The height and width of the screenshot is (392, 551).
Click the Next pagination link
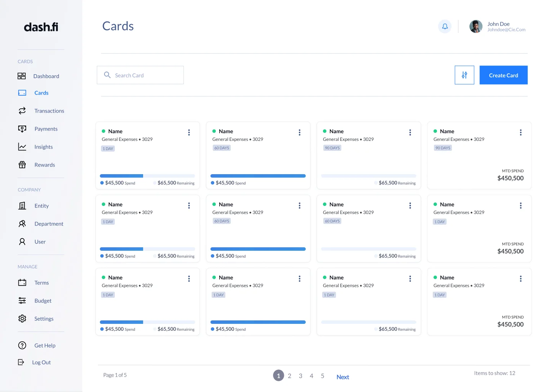click(342, 377)
